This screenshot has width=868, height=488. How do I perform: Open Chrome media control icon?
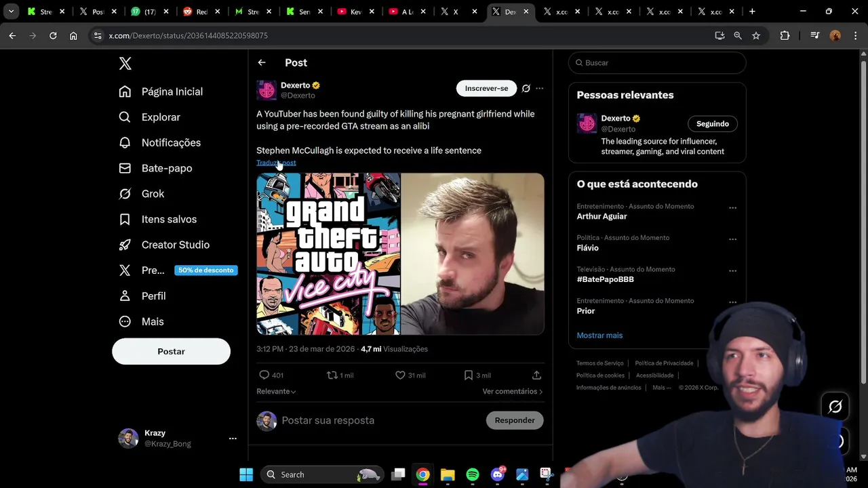815,35
